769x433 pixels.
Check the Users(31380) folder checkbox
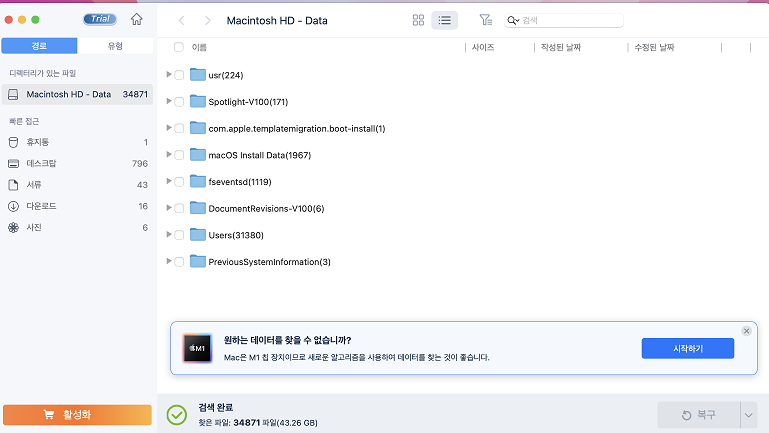(x=179, y=235)
